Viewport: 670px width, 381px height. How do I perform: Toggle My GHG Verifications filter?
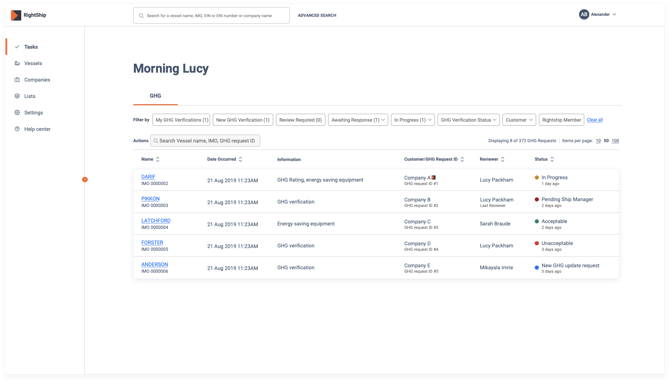(x=182, y=120)
